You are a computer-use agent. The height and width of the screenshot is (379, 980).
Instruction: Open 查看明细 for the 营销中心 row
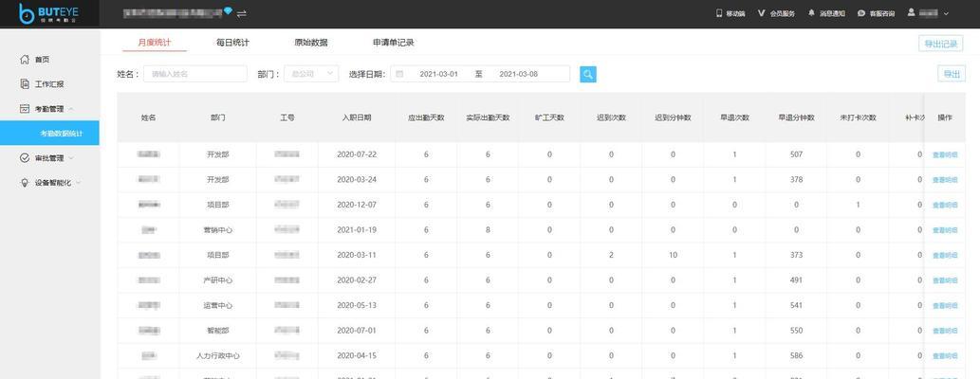click(944, 230)
